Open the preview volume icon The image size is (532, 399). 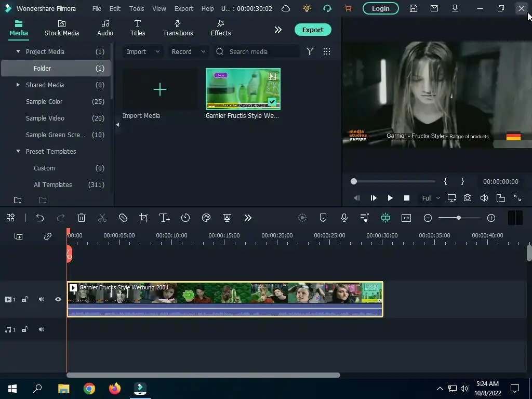pos(484,198)
